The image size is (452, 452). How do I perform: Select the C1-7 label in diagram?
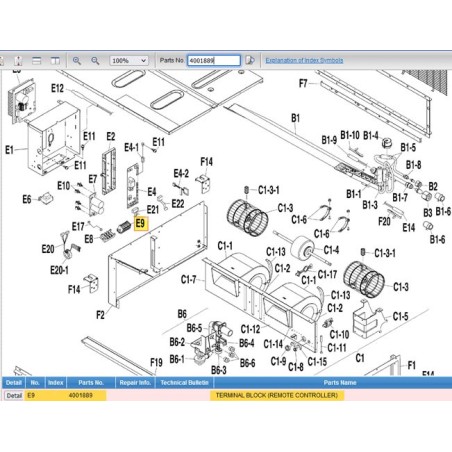(x=189, y=279)
